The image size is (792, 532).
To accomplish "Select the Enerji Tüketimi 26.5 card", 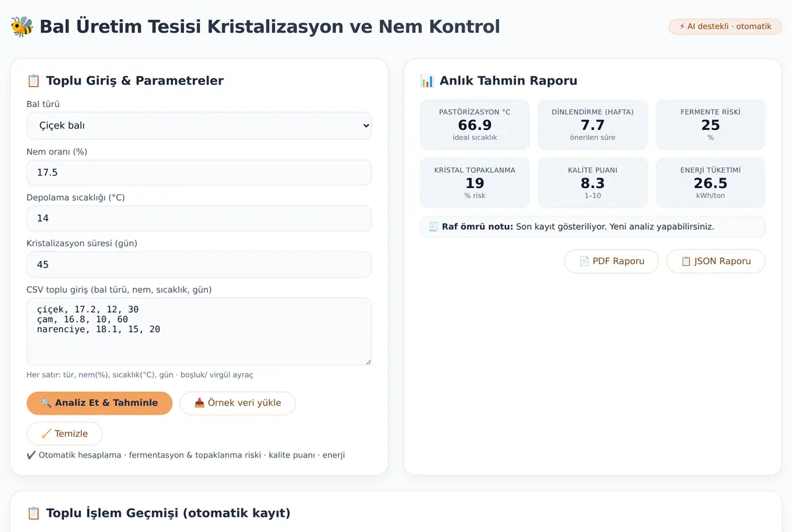I will tap(711, 183).
